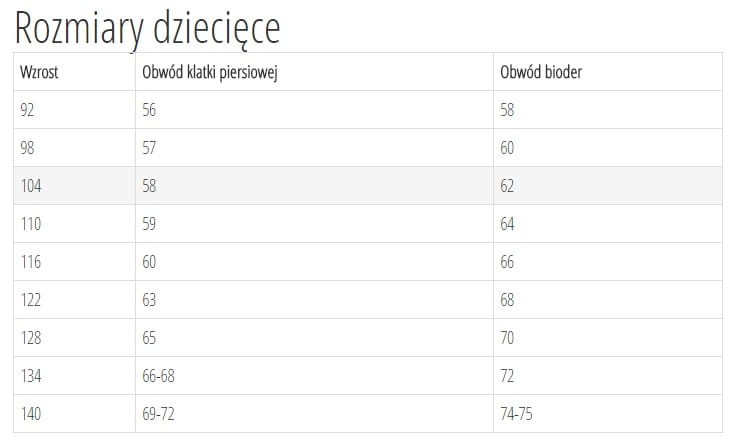732x441 pixels.
Task: Click chest value 56 in the 92 row
Action: (x=149, y=110)
